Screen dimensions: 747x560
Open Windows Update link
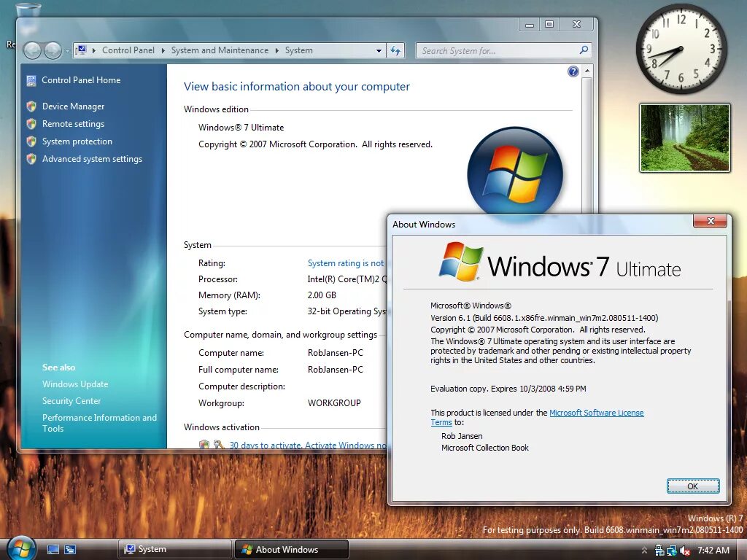(x=75, y=384)
